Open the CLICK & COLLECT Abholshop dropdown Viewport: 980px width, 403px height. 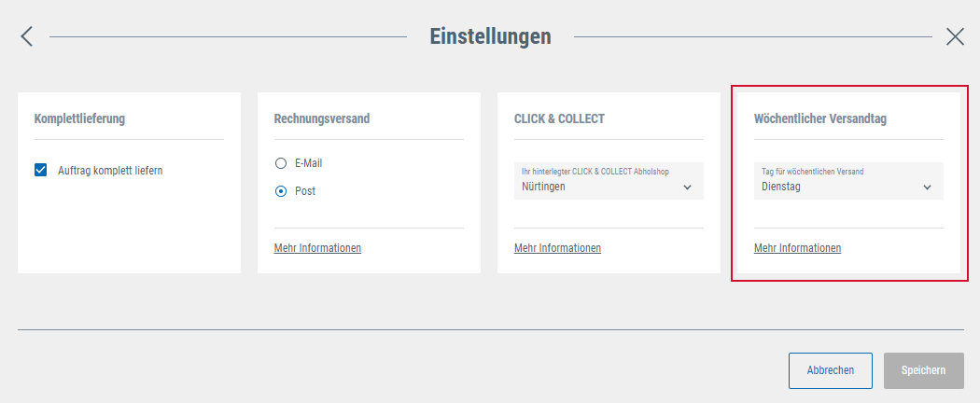tap(609, 181)
